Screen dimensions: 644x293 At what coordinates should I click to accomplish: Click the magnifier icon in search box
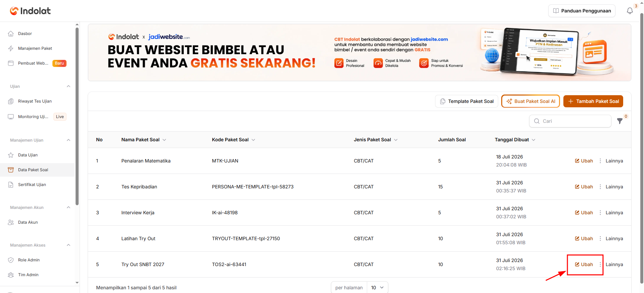coord(537,121)
